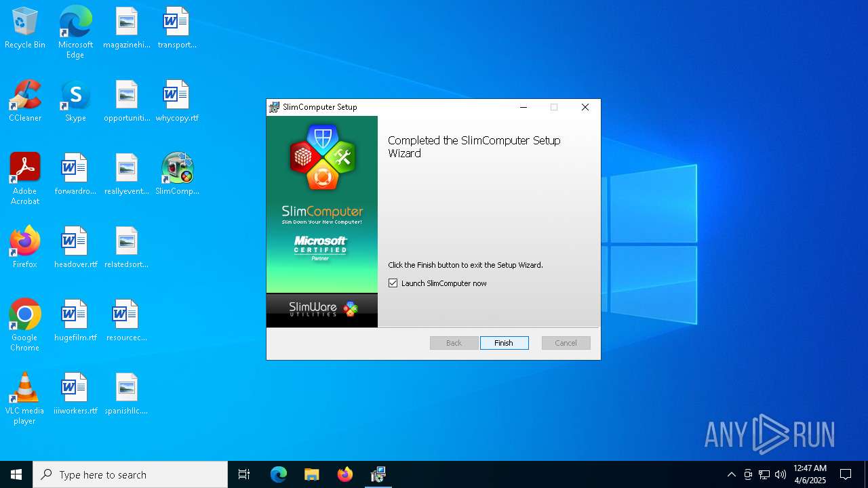Launch Microsoft Edge from the taskbar

[279, 474]
